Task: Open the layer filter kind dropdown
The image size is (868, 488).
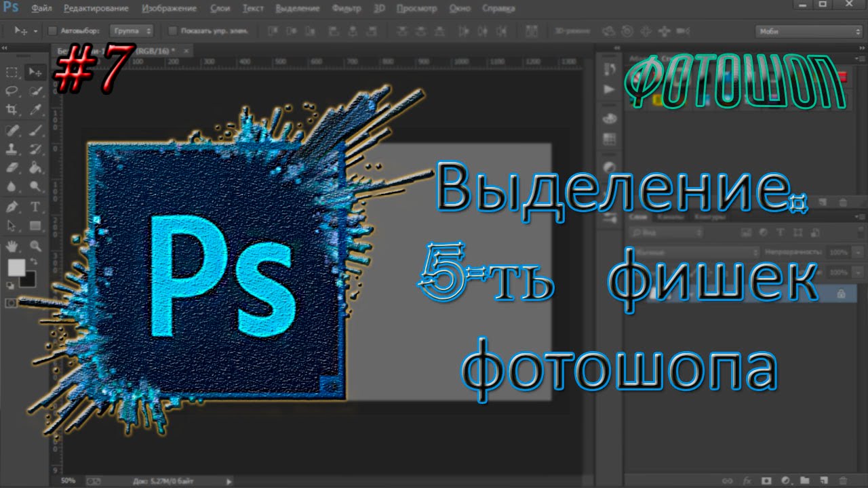Action: point(666,232)
